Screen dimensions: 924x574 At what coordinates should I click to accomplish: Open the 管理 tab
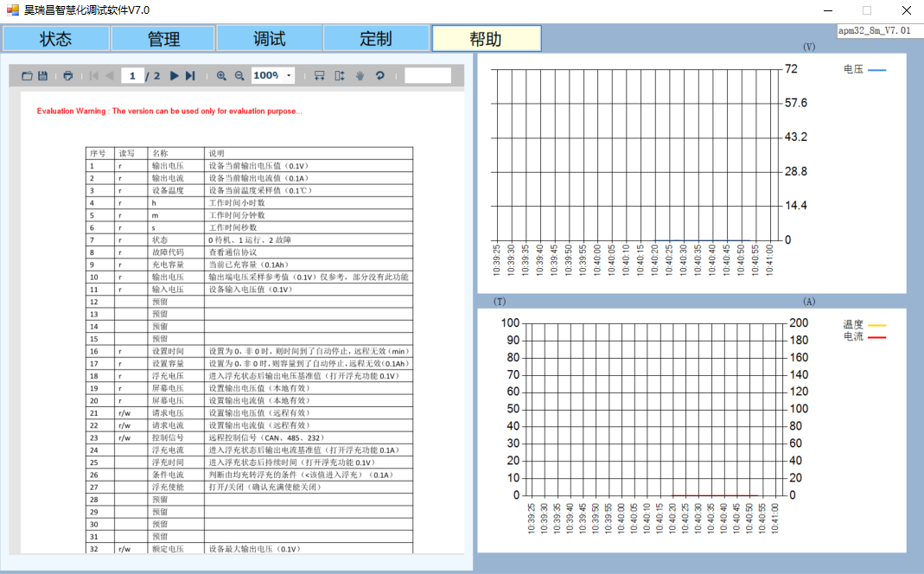click(163, 39)
